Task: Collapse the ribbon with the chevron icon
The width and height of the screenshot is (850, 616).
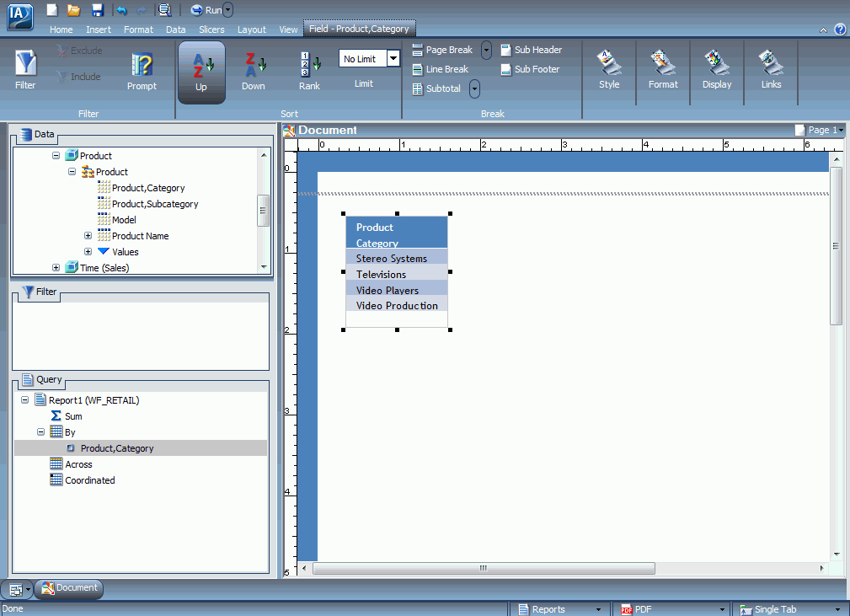Action: [x=823, y=30]
